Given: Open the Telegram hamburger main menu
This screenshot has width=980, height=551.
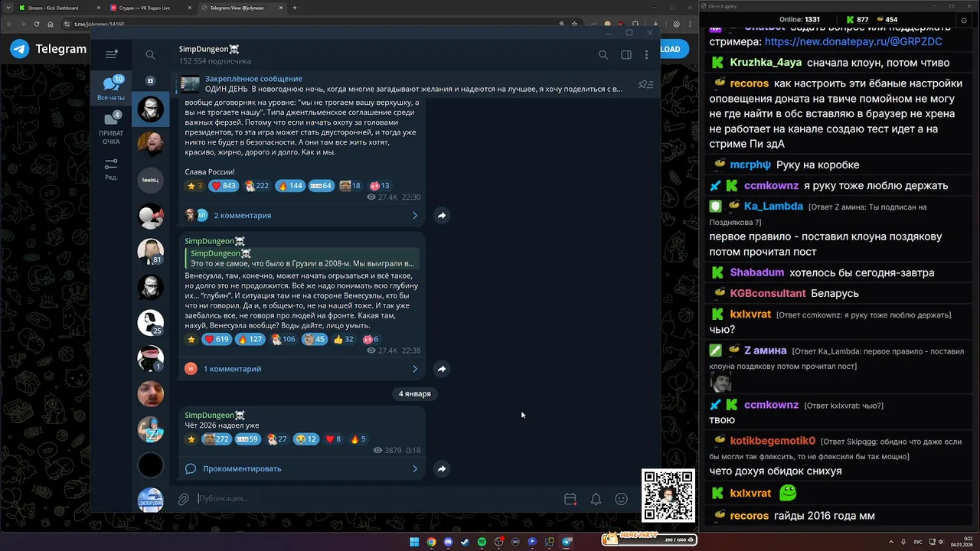Looking at the screenshot, I should [x=112, y=54].
